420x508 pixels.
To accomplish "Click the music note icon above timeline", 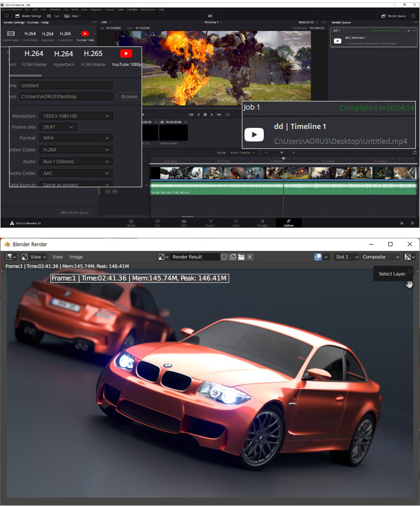I will tap(415, 153).
